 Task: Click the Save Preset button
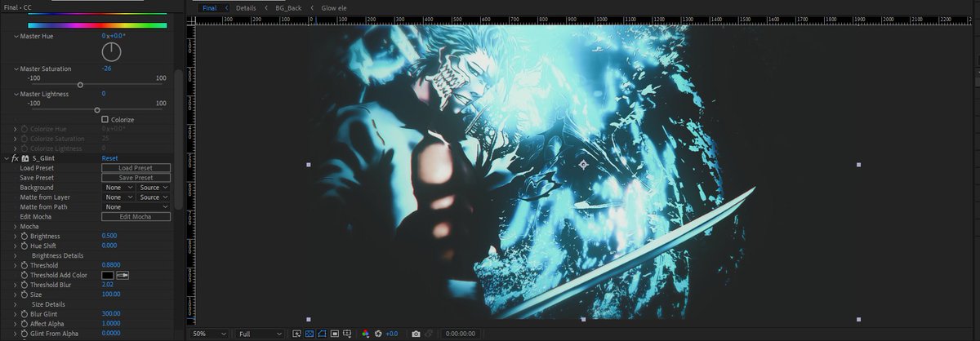(136, 178)
